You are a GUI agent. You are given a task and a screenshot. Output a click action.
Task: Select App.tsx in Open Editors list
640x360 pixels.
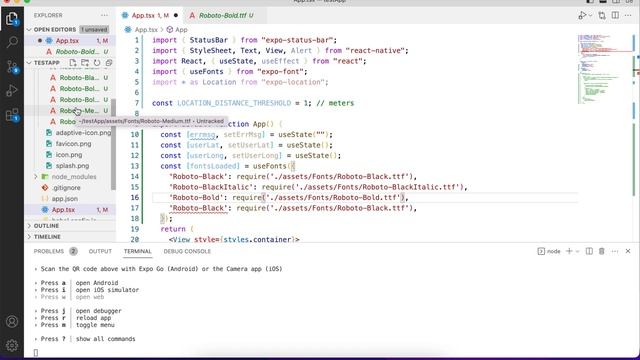pyautogui.click(x=70, y=41)
